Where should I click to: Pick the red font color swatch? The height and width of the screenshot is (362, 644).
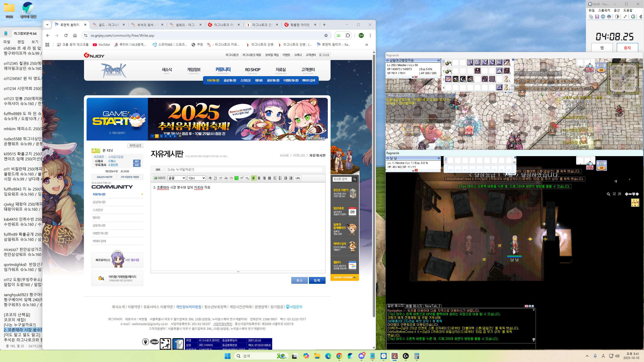pyautogui.click(x=231, y=178)
